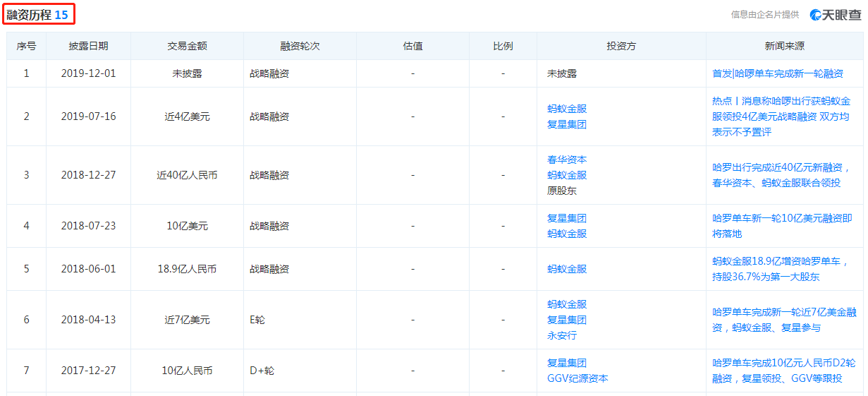
Task: Click the 交易金额 column header
Action: pos(187,46)
